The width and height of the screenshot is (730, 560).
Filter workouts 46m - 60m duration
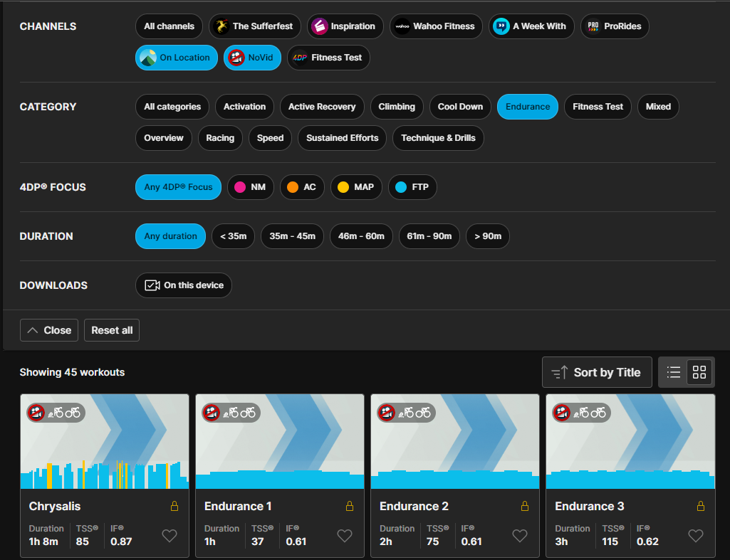point(361,236)
